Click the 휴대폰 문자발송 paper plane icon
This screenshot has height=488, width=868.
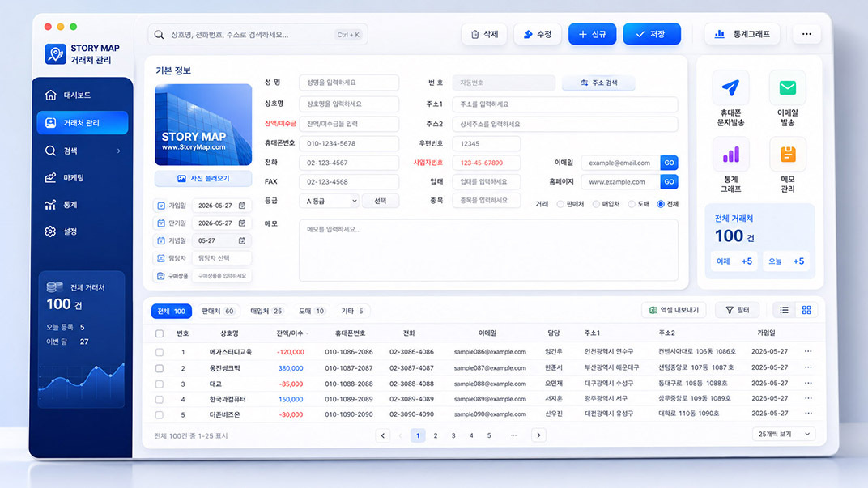tap(730, 87)
